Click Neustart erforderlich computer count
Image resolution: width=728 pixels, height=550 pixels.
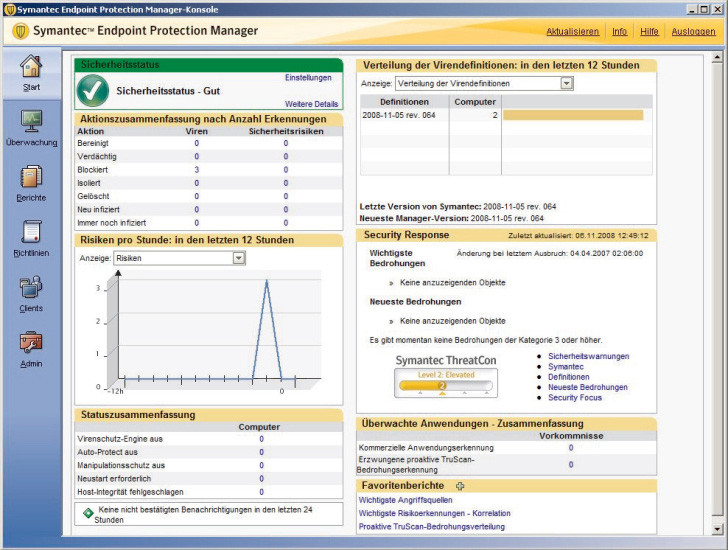click(x=261, y=479)
